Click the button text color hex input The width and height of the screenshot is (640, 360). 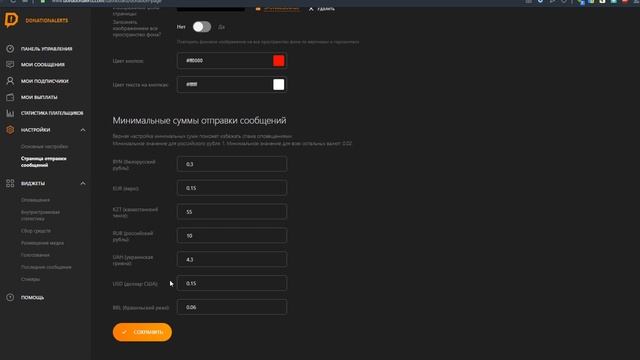point(232,84)
